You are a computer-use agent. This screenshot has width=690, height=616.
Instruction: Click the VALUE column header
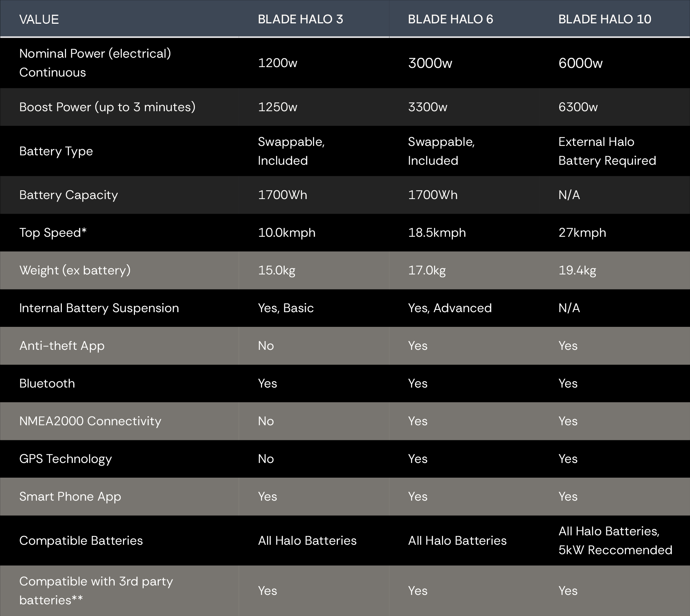tap(39, 19)
